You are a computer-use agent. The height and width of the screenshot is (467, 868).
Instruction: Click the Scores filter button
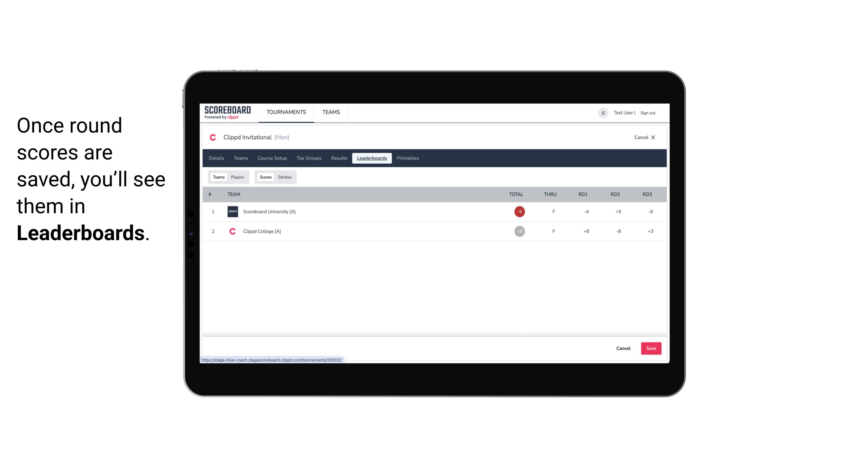[265, 177]
